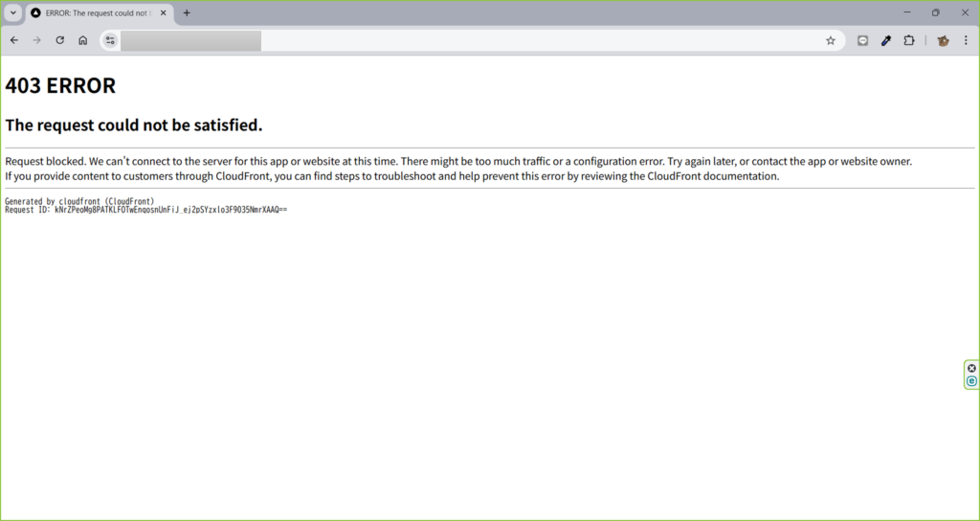Open the Chrome three-dot menu
The image size is (980, 521).
966,40
